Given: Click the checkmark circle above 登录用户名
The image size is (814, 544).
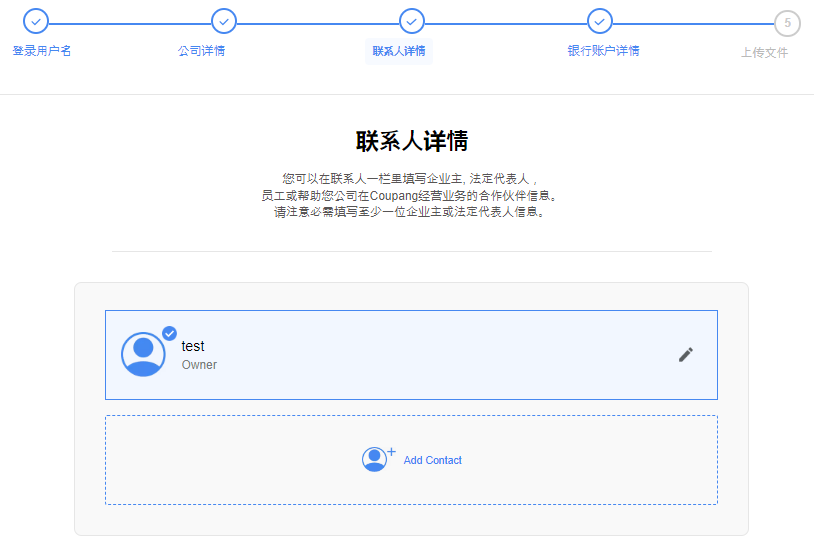Looking at the screenshot, I should coord(36,21).
